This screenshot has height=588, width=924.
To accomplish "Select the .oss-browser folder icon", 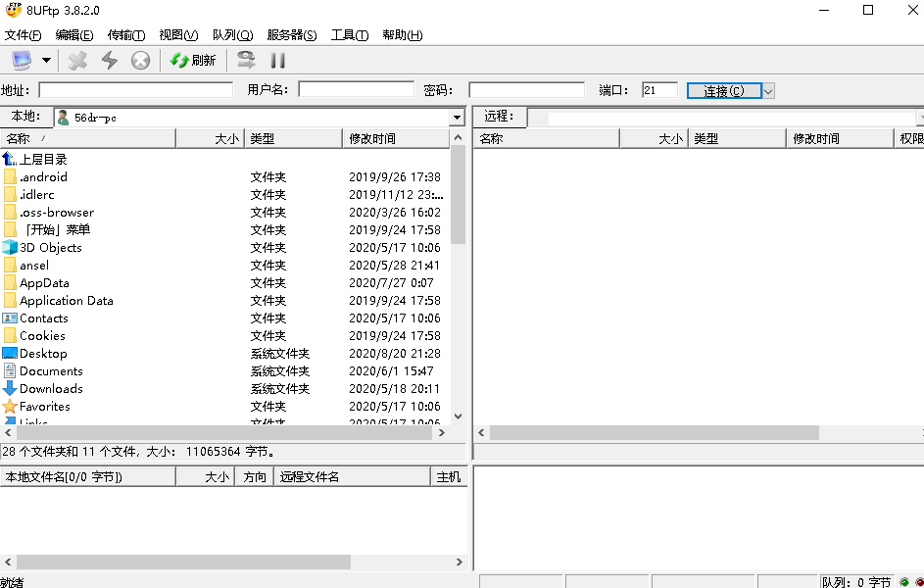I will tap(10, 212).
